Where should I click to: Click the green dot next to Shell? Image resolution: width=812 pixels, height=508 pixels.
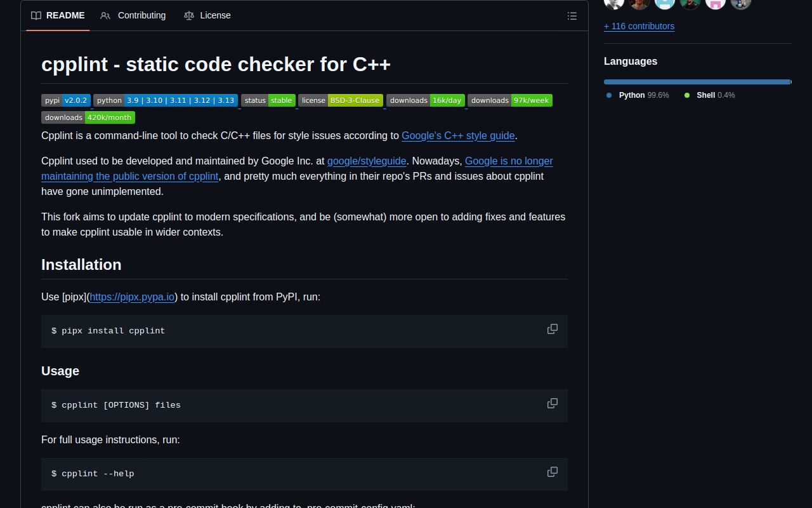(x=687, y=95)
